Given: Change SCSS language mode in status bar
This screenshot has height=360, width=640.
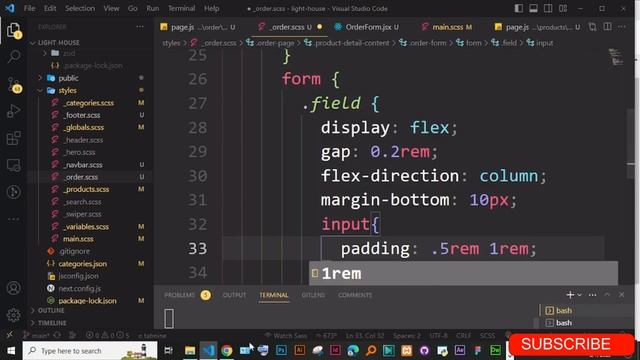Looking at the screenshot, I should (487, 336).
